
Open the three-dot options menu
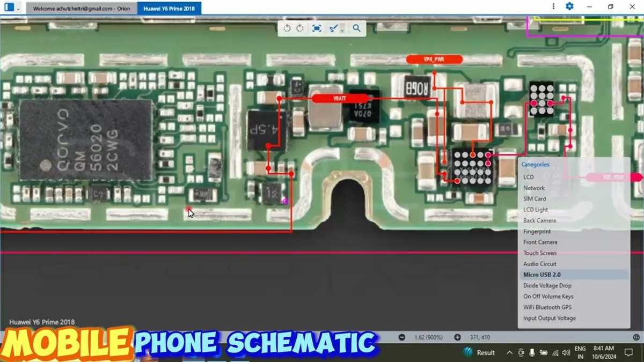[553, 6]
